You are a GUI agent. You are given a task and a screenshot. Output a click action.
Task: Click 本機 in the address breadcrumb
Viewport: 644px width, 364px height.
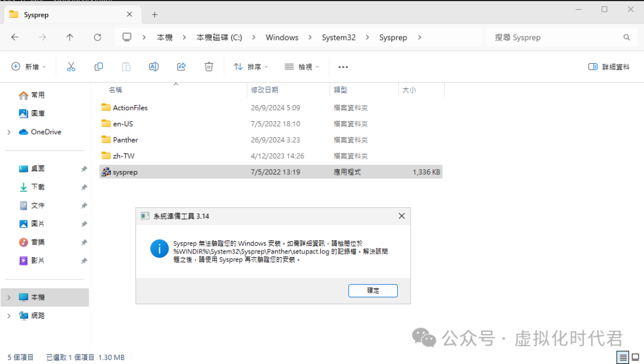(x=165, y=38)
